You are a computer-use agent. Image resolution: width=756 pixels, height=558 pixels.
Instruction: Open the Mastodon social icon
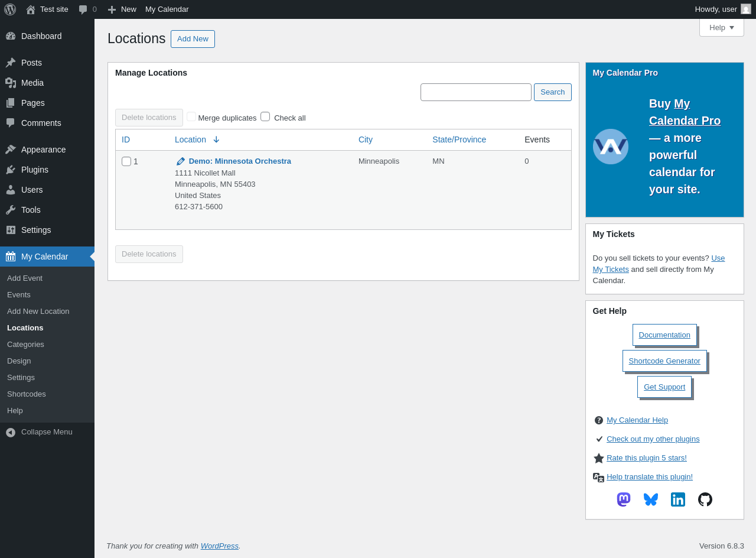coord(624,499)
